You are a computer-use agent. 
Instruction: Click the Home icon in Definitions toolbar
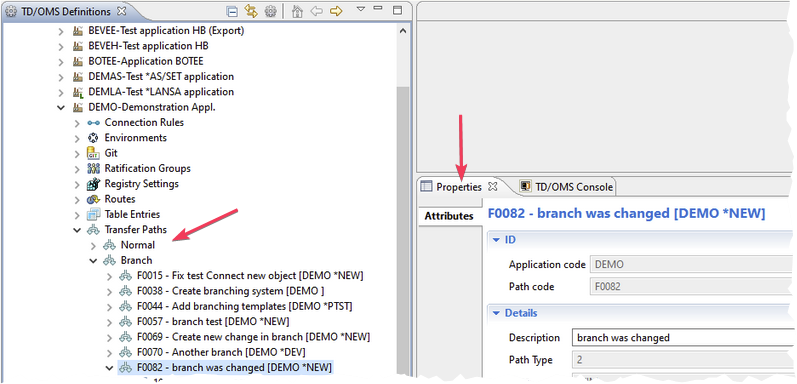(x=298, y=11)
